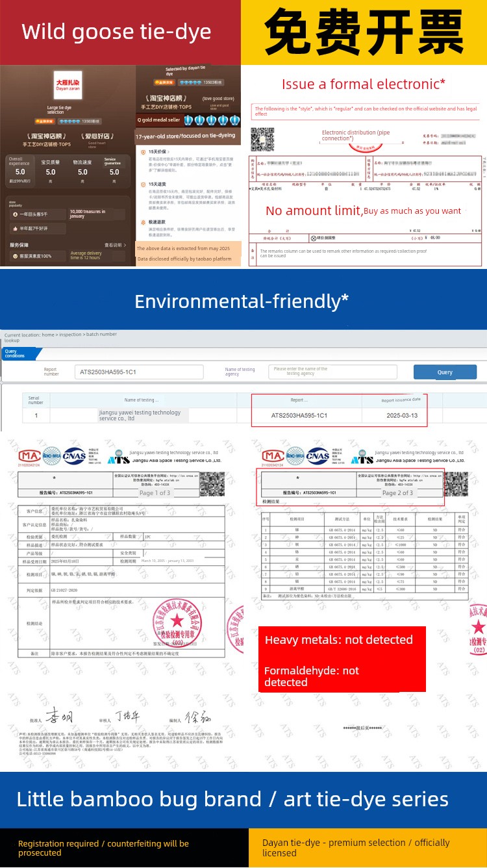Click '10,000 treasures in january' text
The image size is (487, 868).
tap(87, 214)
